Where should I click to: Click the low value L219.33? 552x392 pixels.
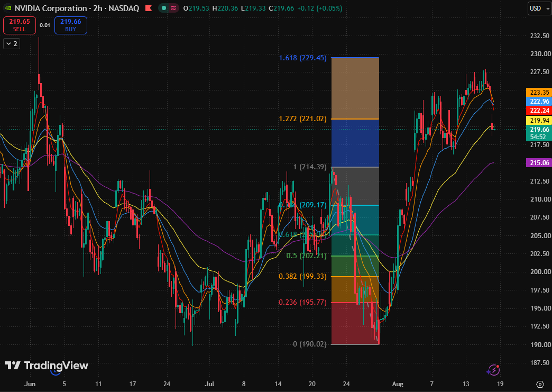click(x=253, y=8)
